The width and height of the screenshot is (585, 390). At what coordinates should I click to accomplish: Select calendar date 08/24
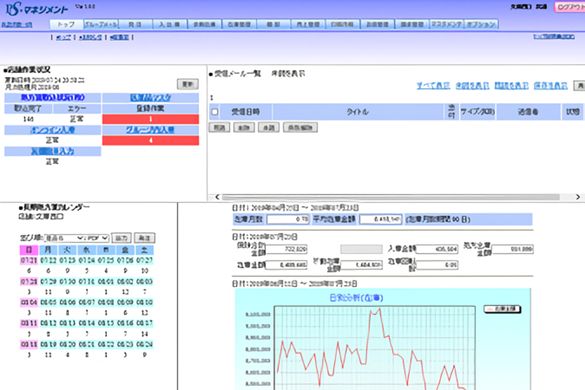point(144,344)
